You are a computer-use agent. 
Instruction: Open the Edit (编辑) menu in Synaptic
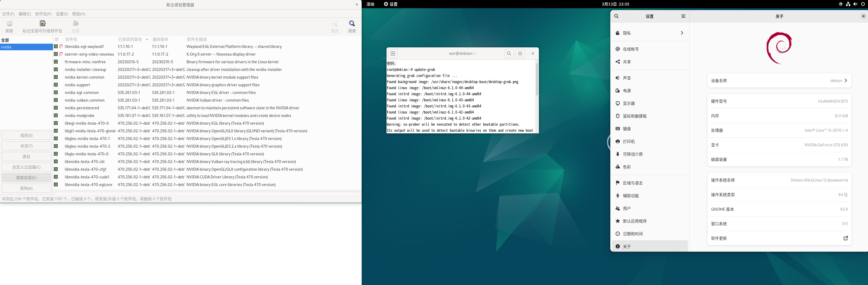[x=25, y=14]
